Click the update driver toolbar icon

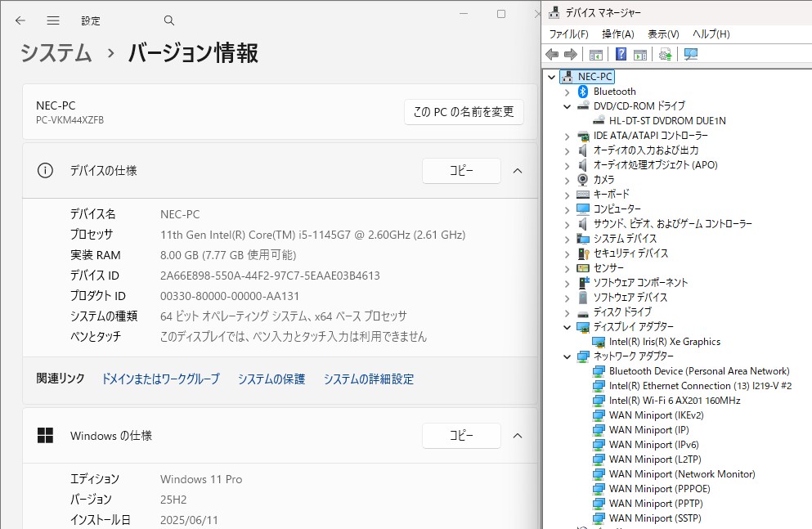pyautogui.click(x=665, y=54)
